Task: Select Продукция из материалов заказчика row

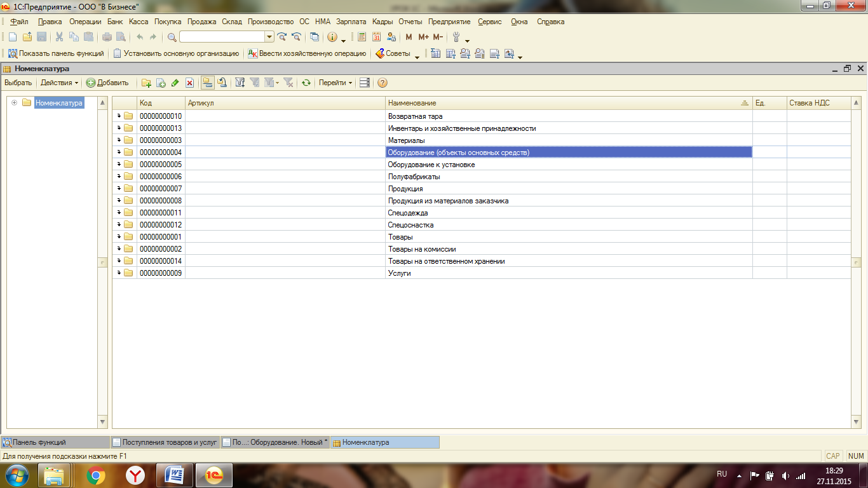Action: click(482, 201)
